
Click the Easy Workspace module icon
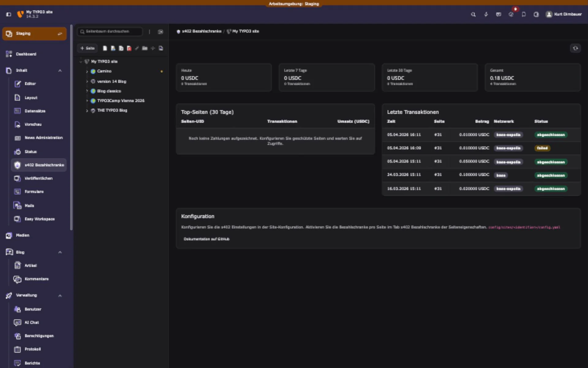pos(17,219)
